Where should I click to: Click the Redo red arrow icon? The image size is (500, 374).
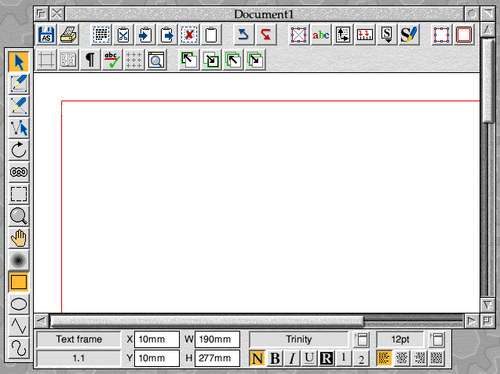266,35
